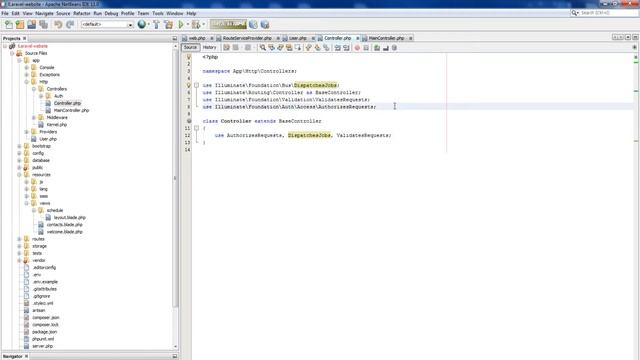Click the Previous Bookmark icon in editor toolbar

point(309,48)
